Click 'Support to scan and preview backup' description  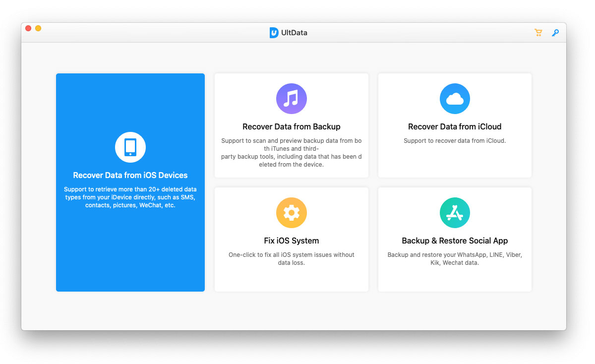(x=292, y=152)
